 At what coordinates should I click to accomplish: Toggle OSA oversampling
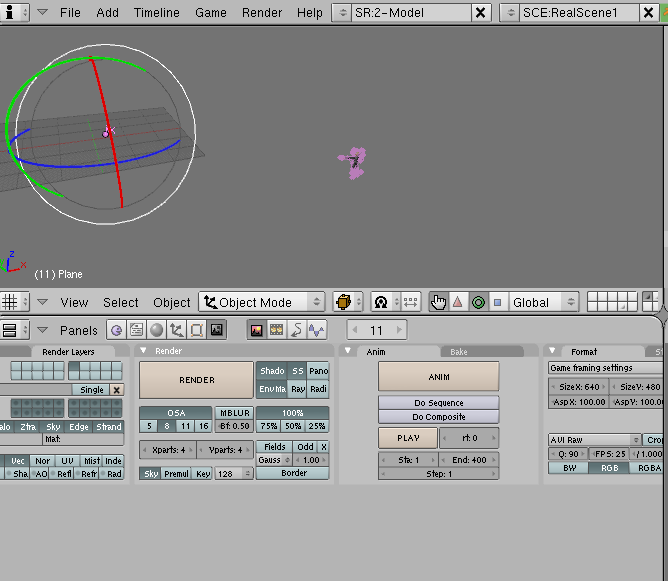point(176,413)
